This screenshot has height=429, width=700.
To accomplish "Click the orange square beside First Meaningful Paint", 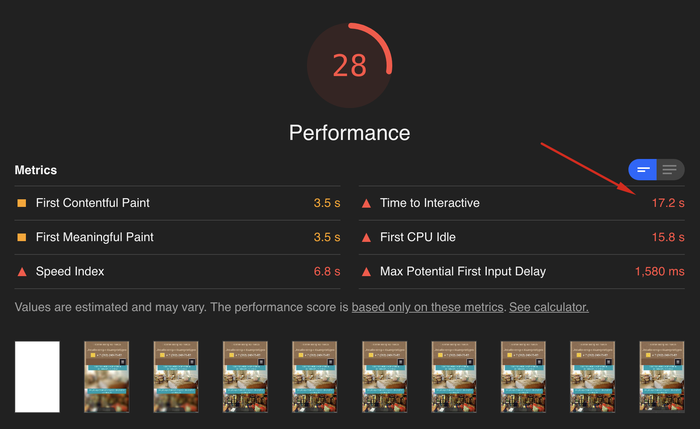I will [x=21, y=238].
